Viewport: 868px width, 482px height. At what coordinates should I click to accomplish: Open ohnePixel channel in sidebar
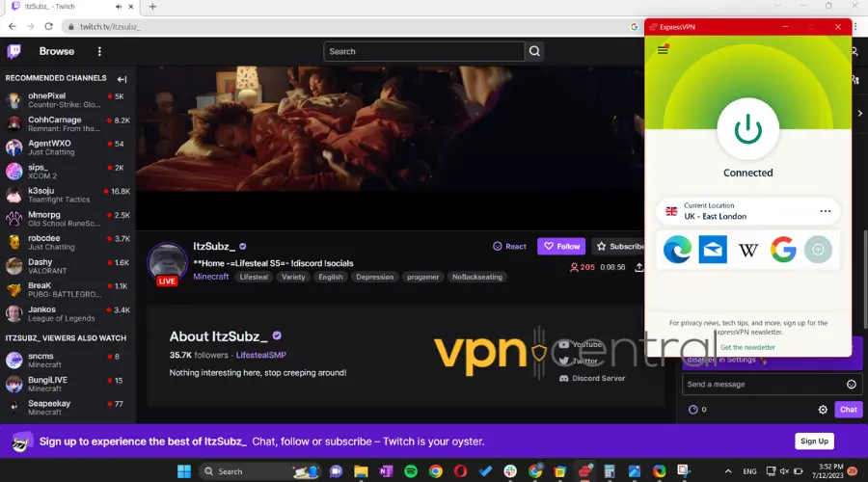[x=68, y=100]
